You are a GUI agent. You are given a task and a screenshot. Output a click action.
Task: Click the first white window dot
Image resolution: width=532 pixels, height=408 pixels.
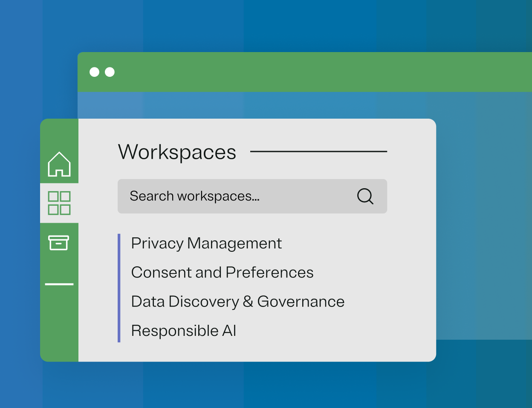pos(95,72)
